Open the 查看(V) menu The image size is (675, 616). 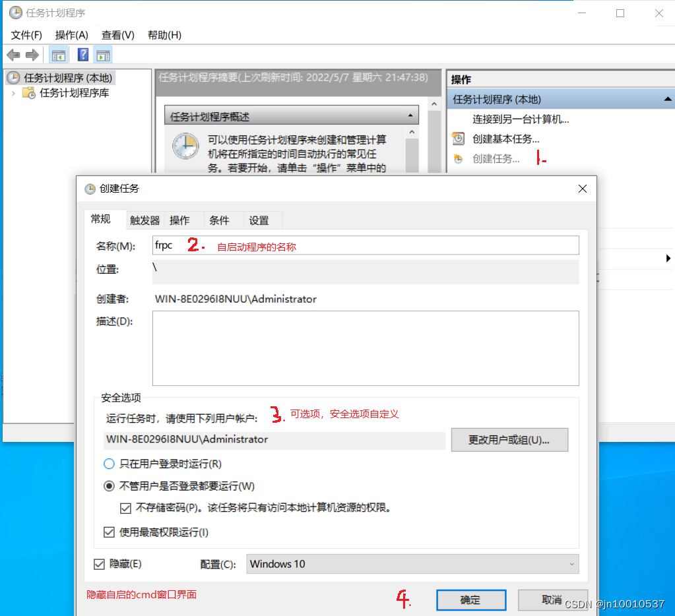pos(117,35)
